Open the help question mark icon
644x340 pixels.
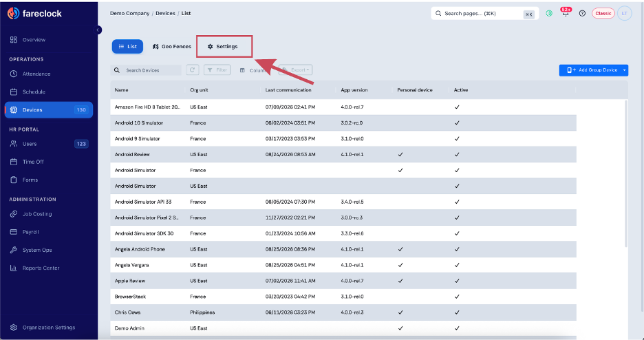point(582,13)
